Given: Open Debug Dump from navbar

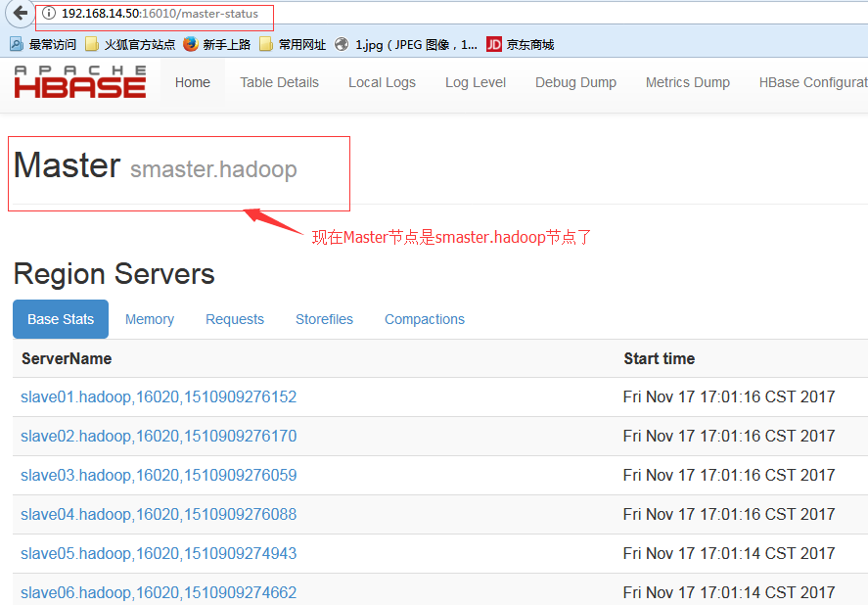Looking at the screenshot, I should 575,82.
